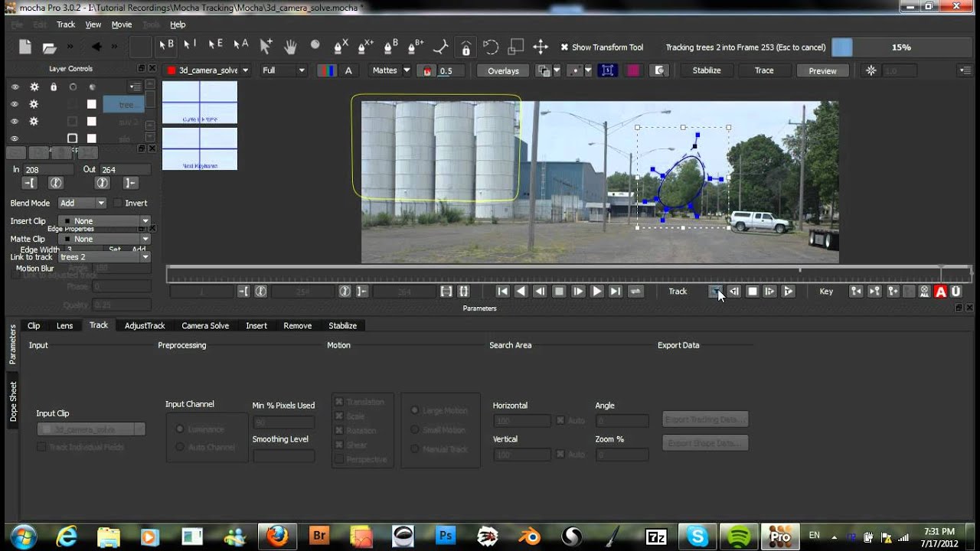Click the Overlays button
The image size is (980, 551).
(x=503, y=70)
